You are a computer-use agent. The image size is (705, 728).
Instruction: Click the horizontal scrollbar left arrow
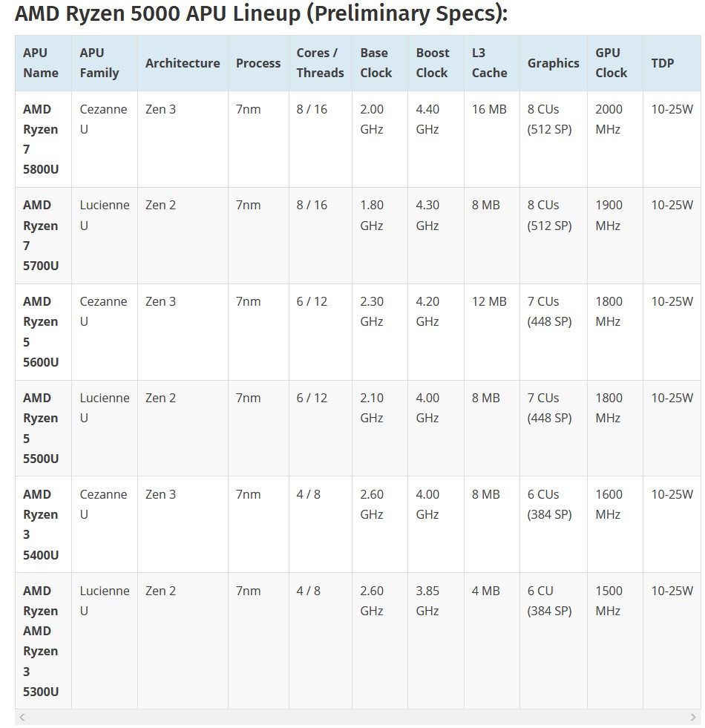coord(22,718)
